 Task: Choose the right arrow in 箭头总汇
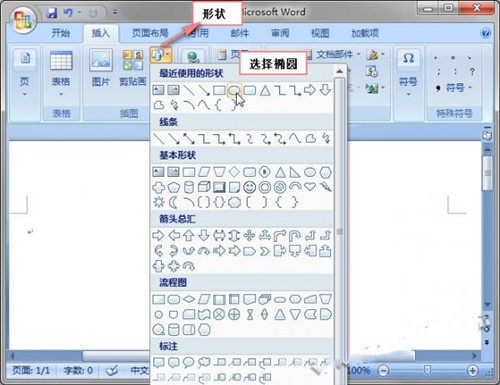click(158, 235)
